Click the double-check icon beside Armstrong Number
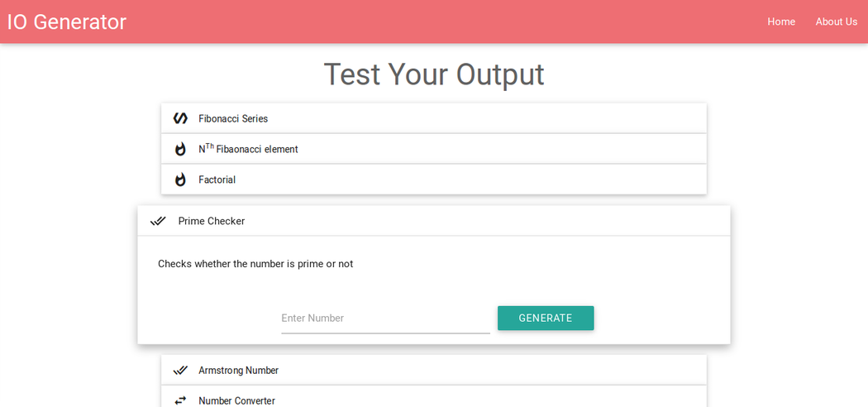Image resolution: width=868 pixels, height=407 pixels. [x=180, y=370]
